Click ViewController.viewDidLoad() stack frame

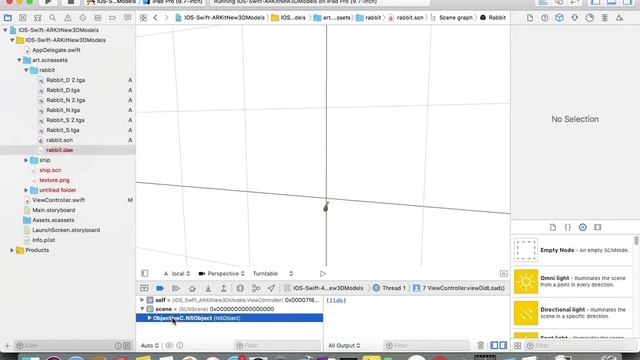point(459,288)
